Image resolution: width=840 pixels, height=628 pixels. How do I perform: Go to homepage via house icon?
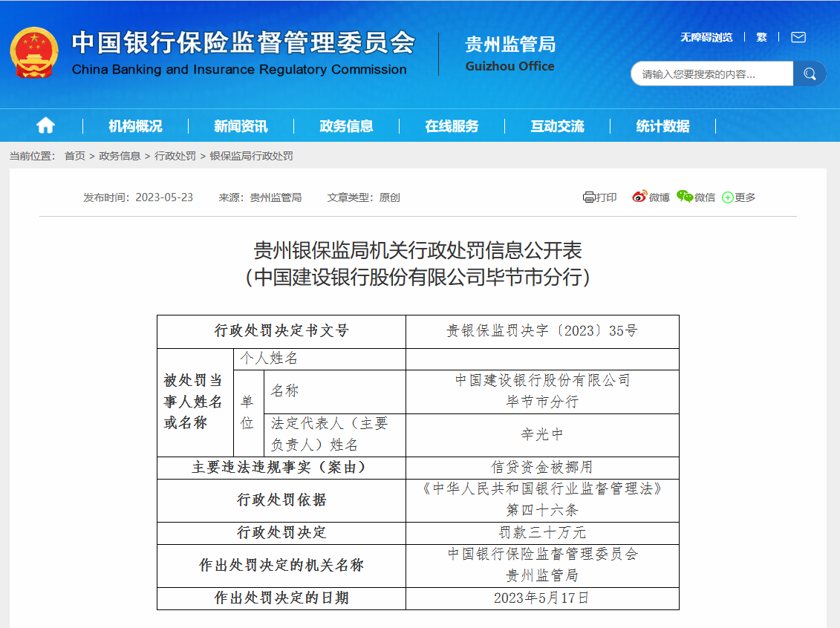coord(45,125)
